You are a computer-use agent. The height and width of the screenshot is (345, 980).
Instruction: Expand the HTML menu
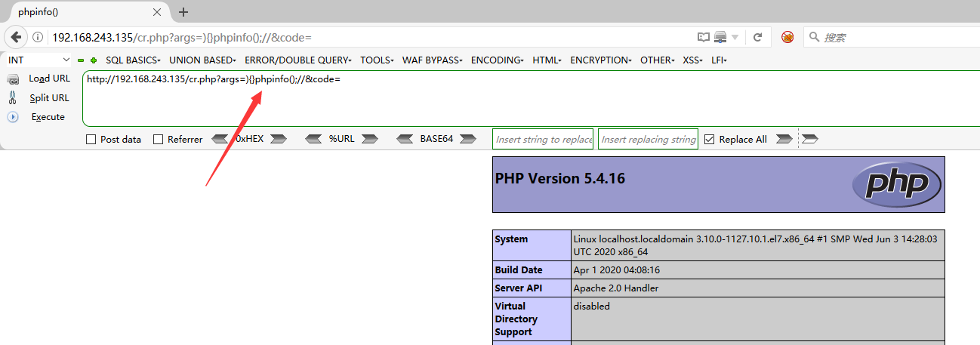tap(547, 60)
